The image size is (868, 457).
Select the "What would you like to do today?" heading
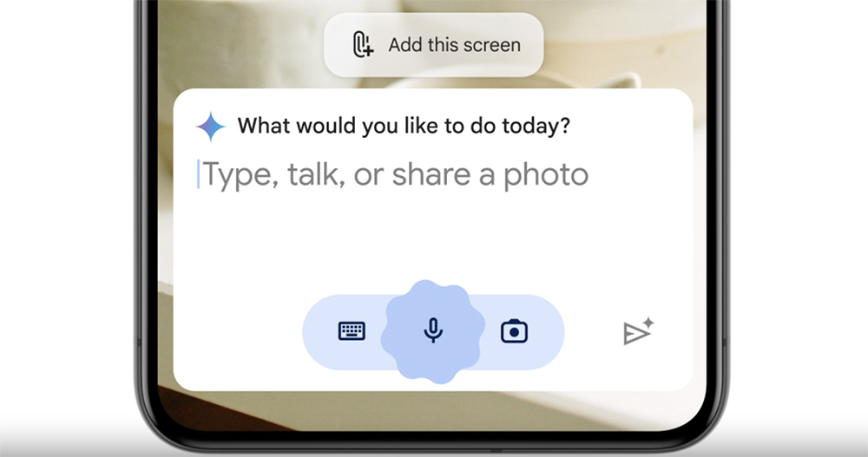(x=404, y=126)
